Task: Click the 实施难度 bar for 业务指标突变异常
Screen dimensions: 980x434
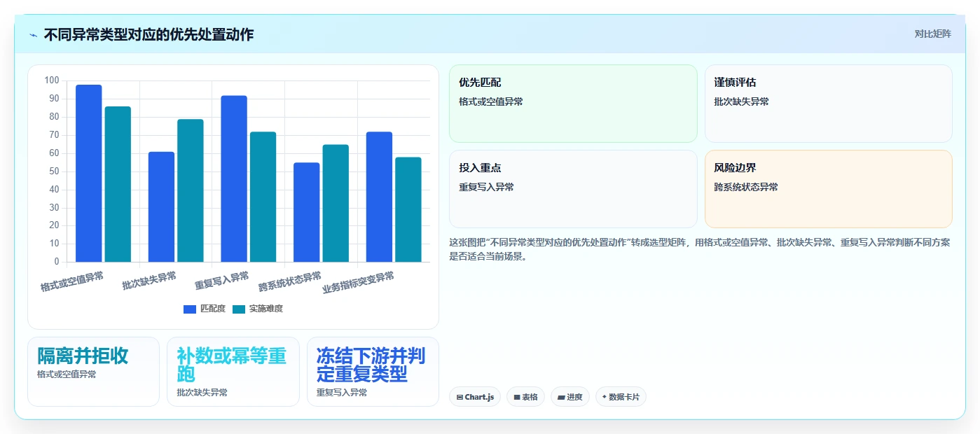Action: pyautogui.click(x=408, y=209)
